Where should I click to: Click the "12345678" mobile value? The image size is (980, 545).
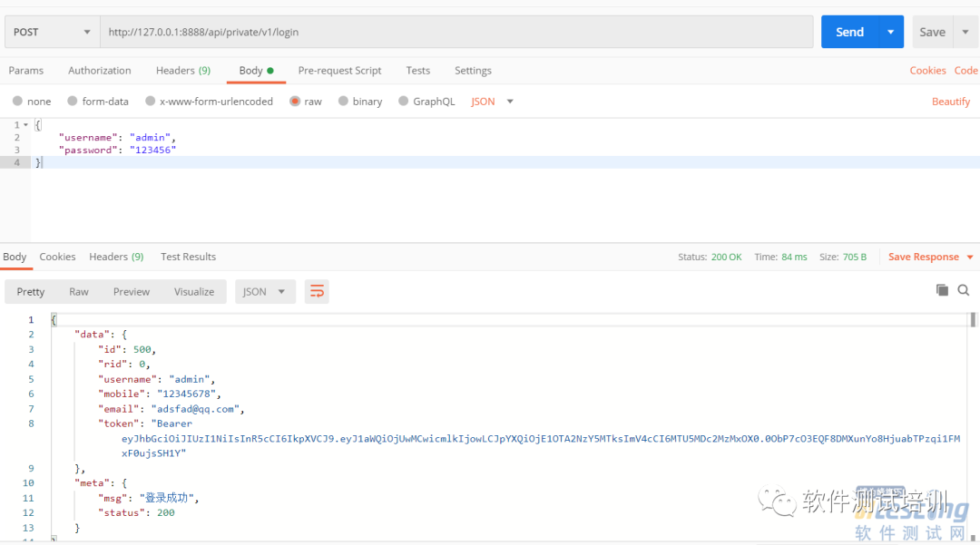pyautogui.click(x=186, y=394)
